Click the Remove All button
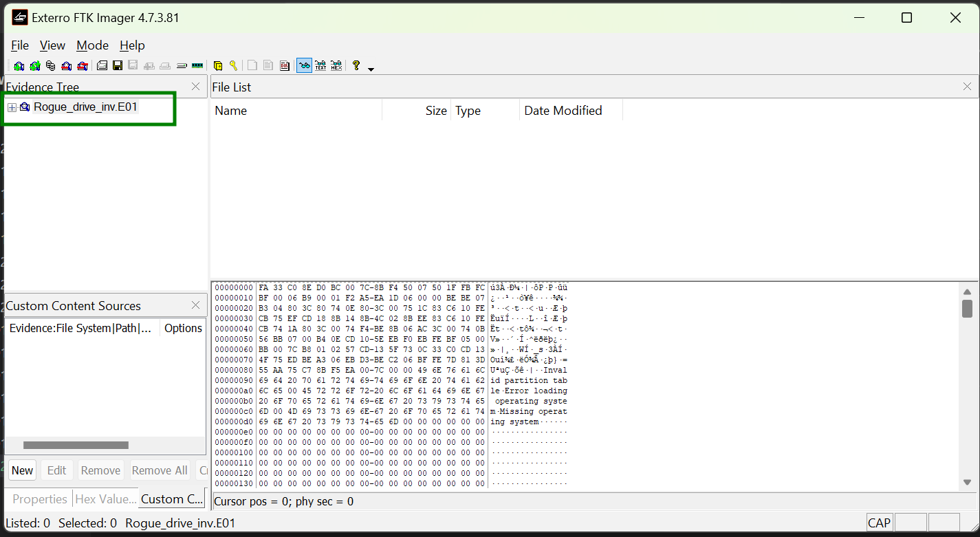The height and width of the screenshot is (537, 980). pyautogui.click(x=160, y=470)
